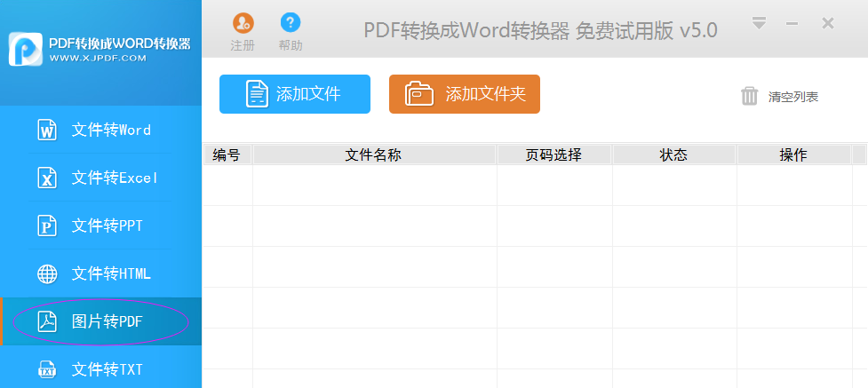868x388 pixels.
Task: Click the PDF converter logo icon
Action: click(26, 49)
